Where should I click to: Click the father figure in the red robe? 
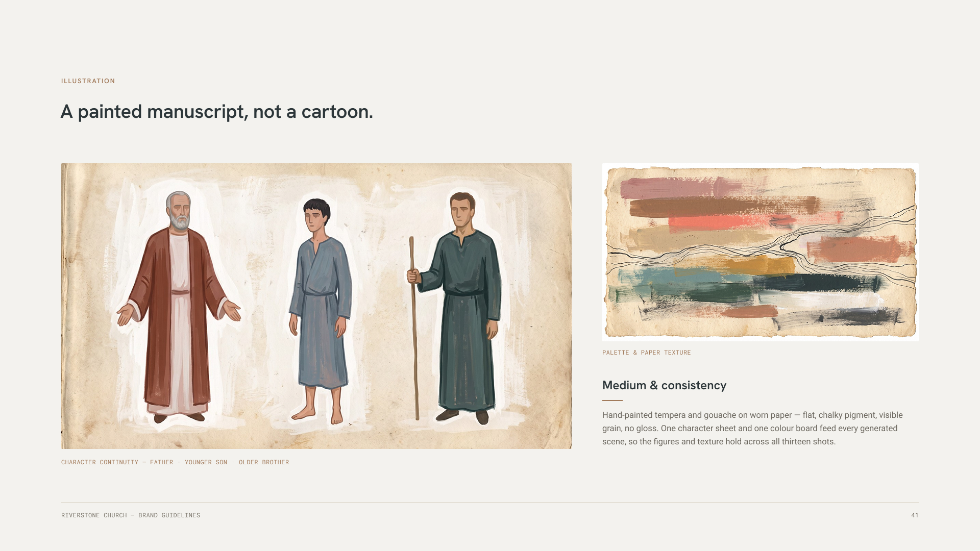click(179, 306)
